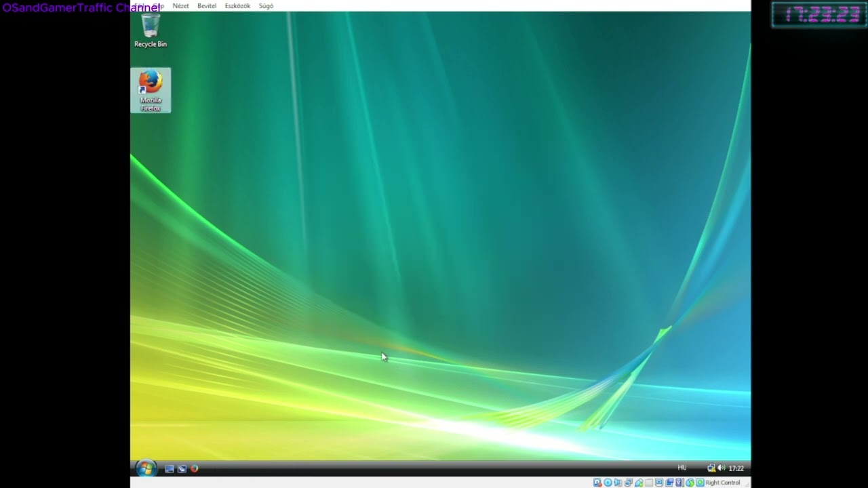Click Show Desktop in Quick Launch
868x488 pixels.
170,468
